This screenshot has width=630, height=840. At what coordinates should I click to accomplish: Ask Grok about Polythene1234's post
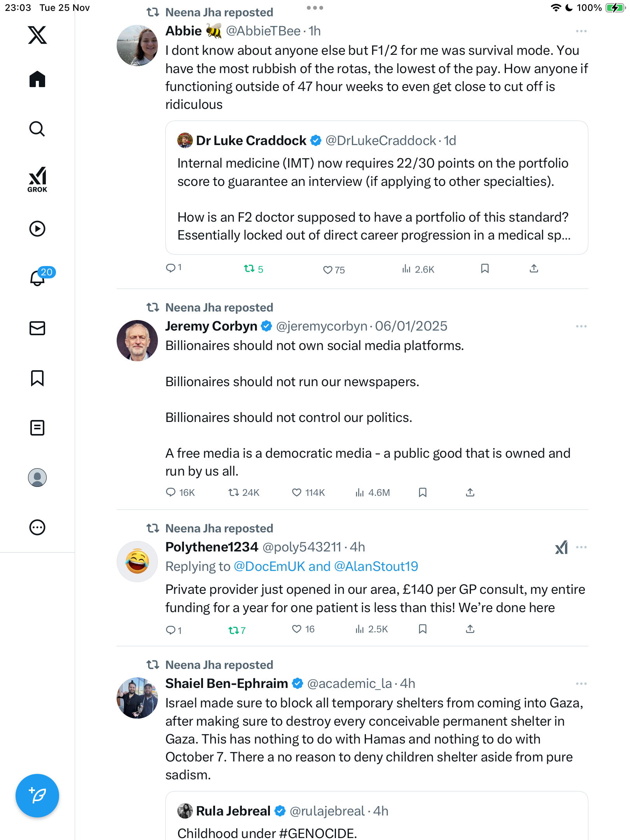click(x=561, y=547)
